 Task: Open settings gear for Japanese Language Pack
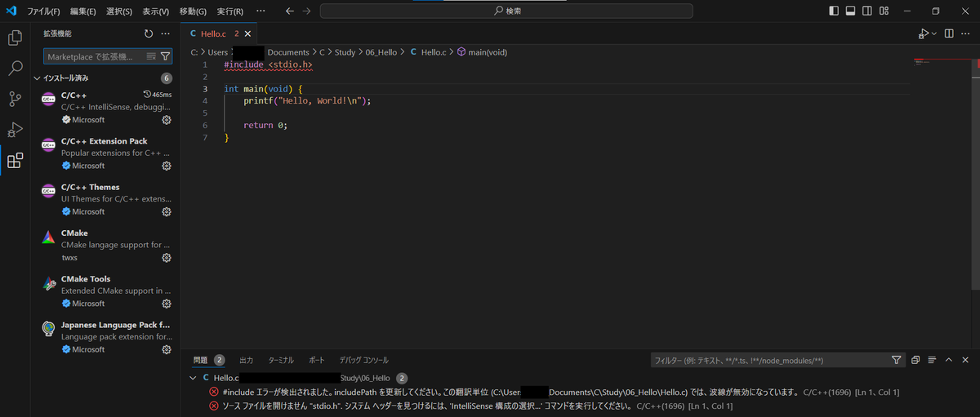[167, 349]
